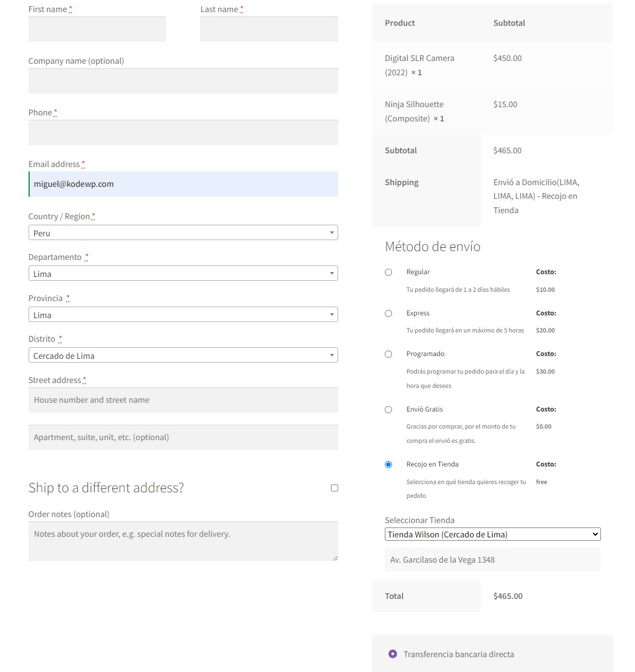Pick the Envió Gratis shipping option
635x672 pixels.
389,410
